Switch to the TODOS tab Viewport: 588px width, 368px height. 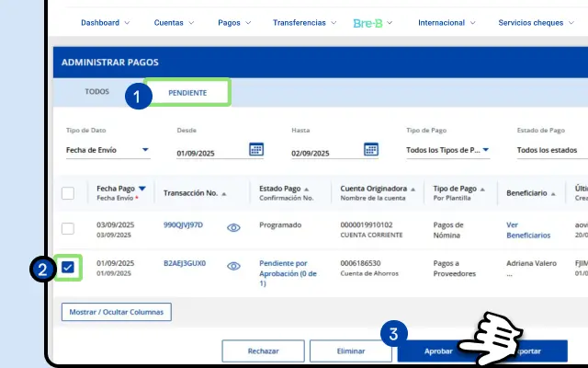(x=96, y=92)
